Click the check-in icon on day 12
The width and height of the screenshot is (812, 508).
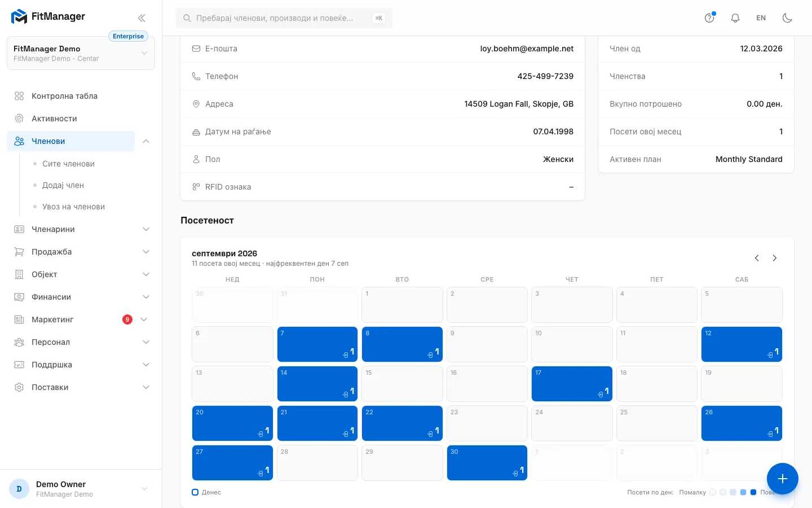coord(770,355)
